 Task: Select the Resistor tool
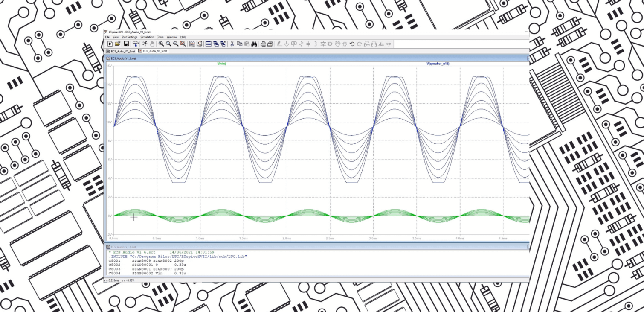tap(301, 44)
